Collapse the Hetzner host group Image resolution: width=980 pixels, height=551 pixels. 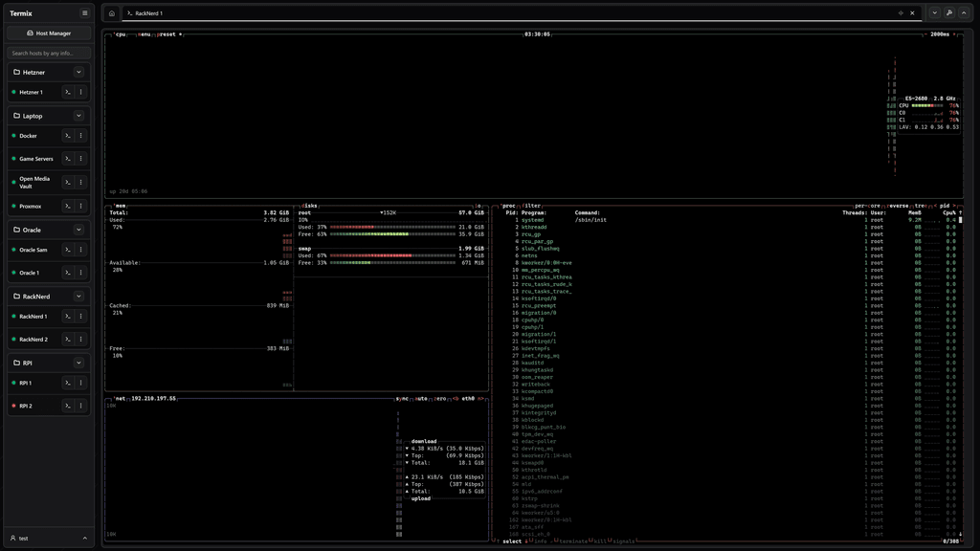pos(80,72)
